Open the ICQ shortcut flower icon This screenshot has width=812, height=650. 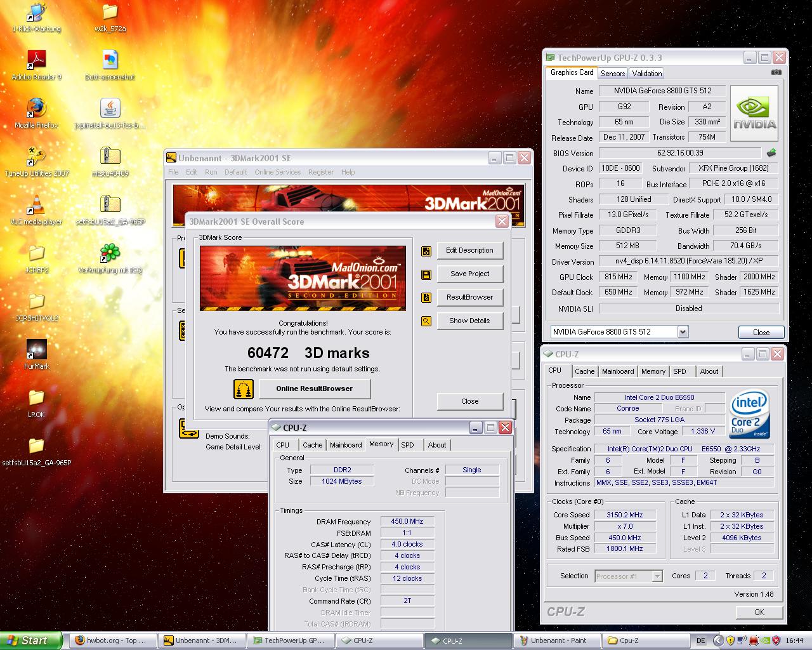point(110,253)
